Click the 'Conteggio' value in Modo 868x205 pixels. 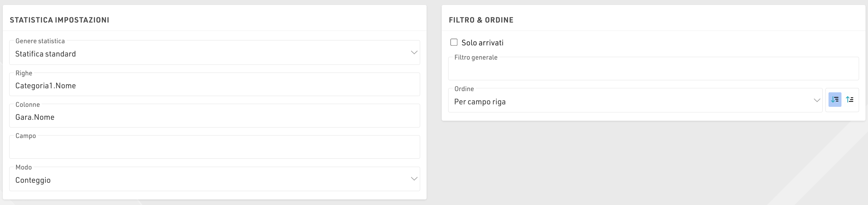(x=33, y=180)
